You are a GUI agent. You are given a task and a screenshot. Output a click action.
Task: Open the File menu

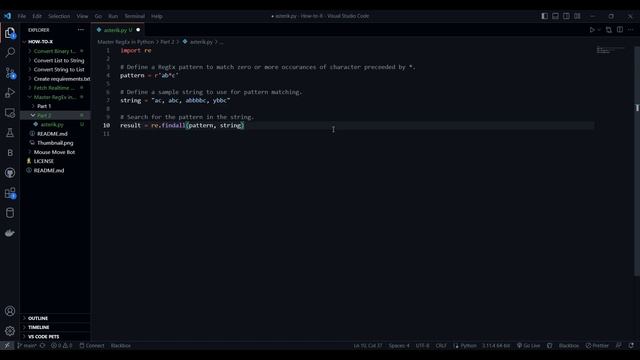[22, 16]
